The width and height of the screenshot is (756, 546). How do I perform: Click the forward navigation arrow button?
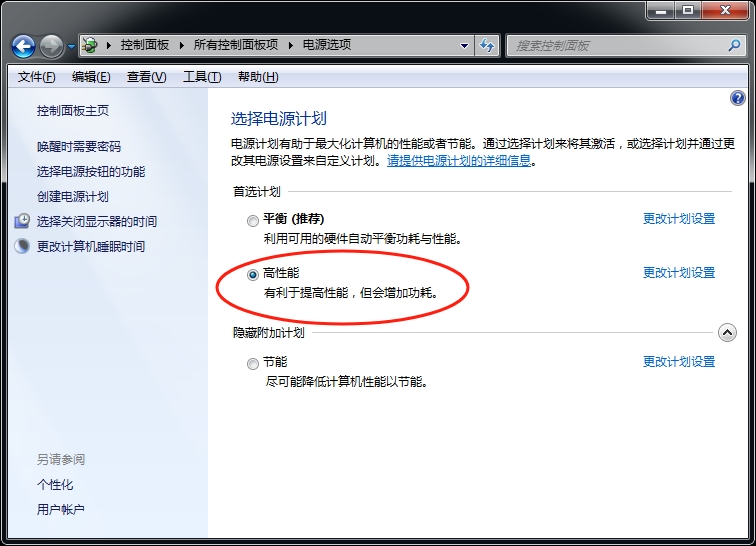click(51, 46)
